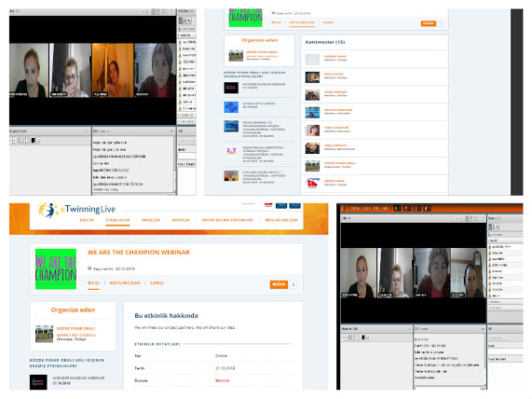Open FROM DRAWING TO PROGRAMMING past event
The width and height of the screenshot is (532, 399).
point(258,129)
